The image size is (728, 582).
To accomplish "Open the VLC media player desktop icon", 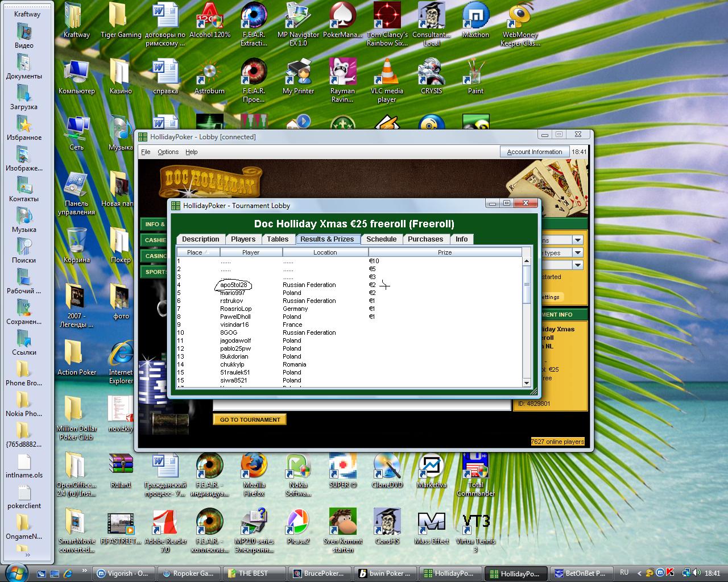I will (387, 72).
